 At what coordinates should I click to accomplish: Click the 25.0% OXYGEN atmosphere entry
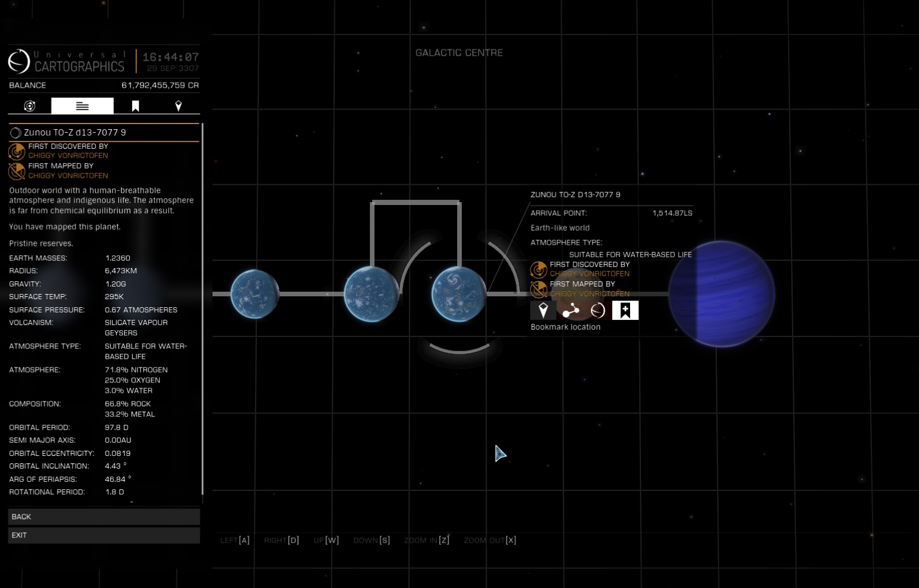coord(133,381)
